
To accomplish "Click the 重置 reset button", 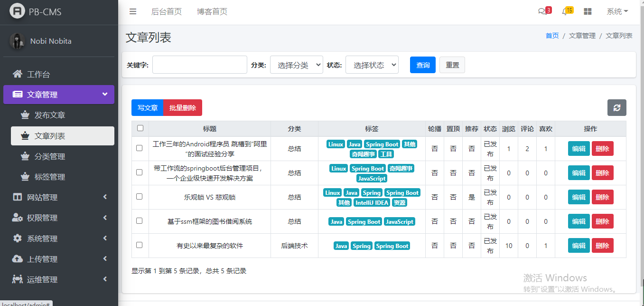I will click(x=452, y=65).
